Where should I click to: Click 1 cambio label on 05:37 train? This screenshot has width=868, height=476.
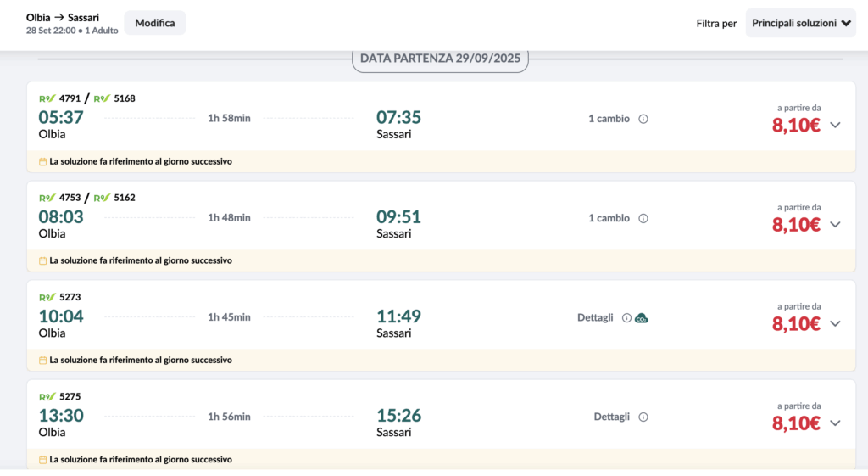[609, 119]
